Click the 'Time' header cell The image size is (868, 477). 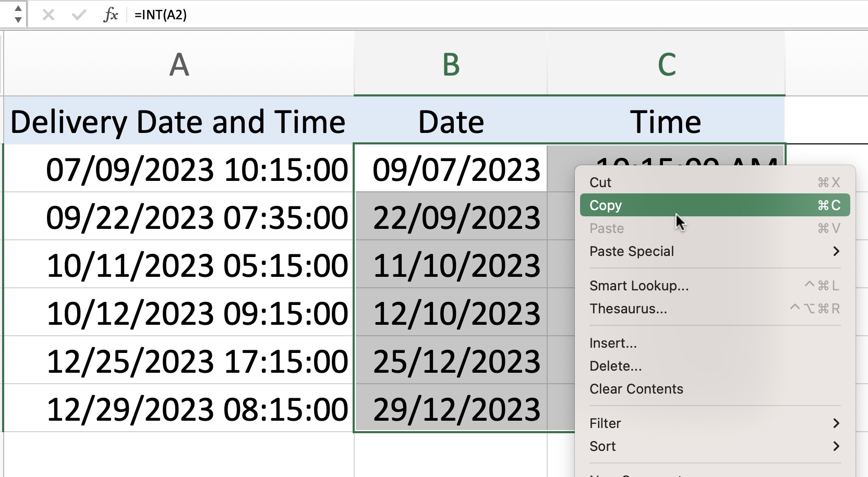[x=666, y=121]
